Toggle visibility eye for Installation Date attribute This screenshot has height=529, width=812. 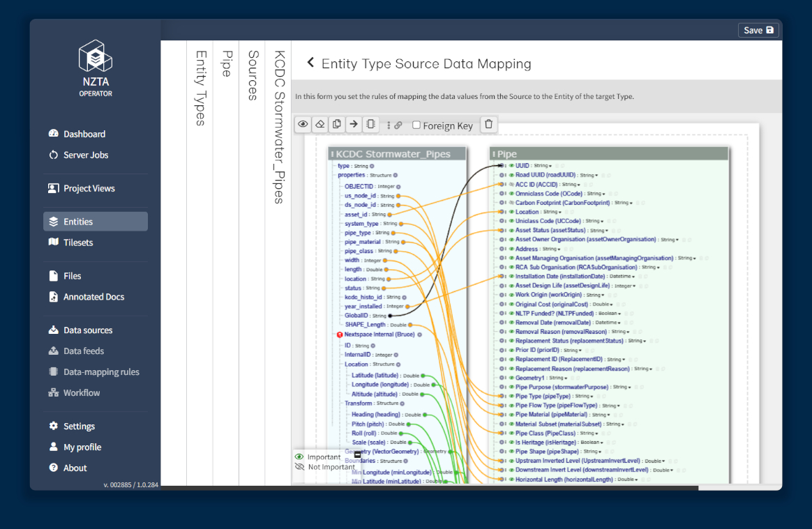point(511,277)
